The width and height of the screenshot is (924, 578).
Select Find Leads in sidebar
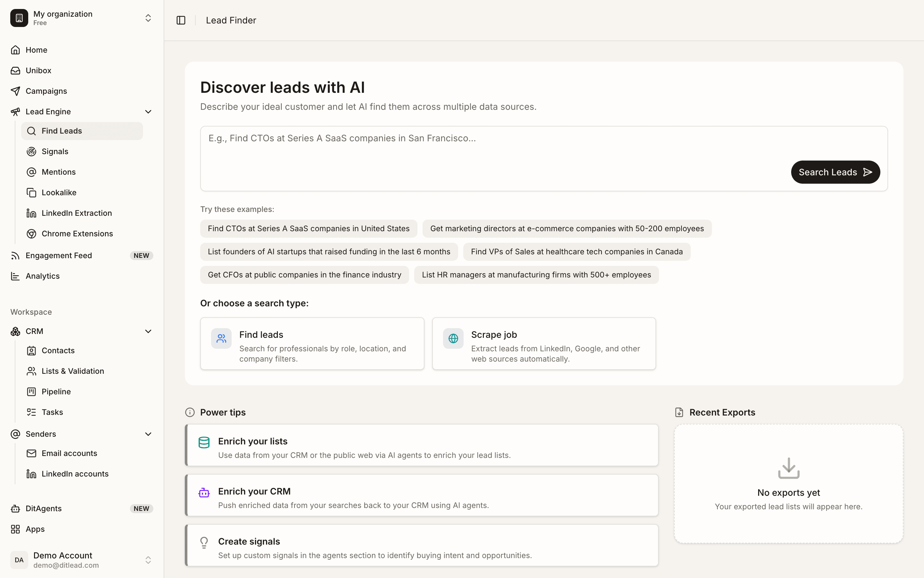point(82,131)
